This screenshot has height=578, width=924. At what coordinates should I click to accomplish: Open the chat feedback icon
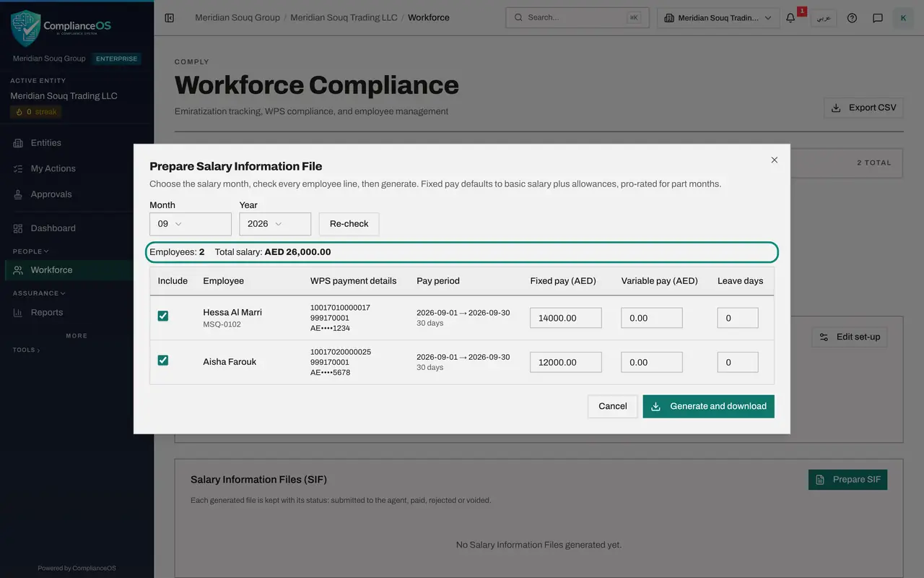878,18
